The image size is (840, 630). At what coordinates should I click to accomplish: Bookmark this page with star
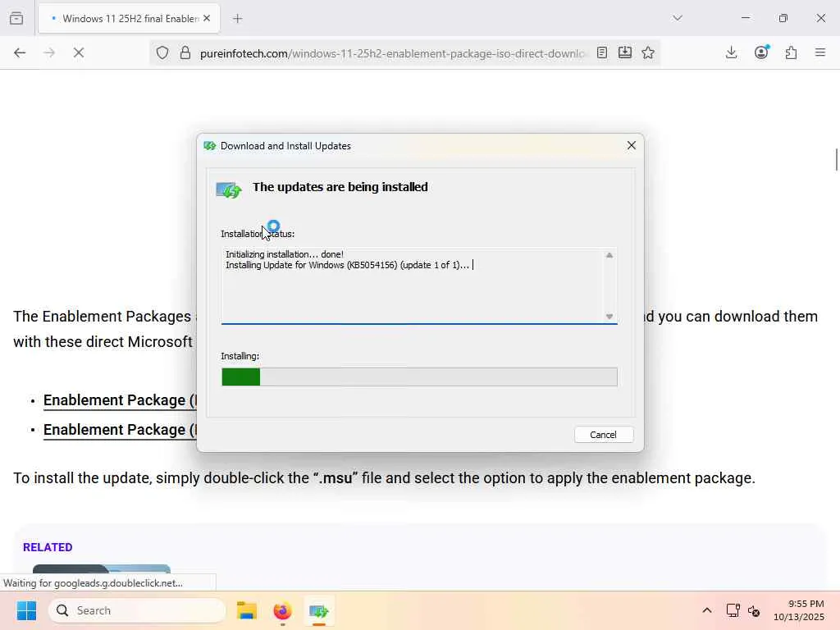[x=648, y=52]
